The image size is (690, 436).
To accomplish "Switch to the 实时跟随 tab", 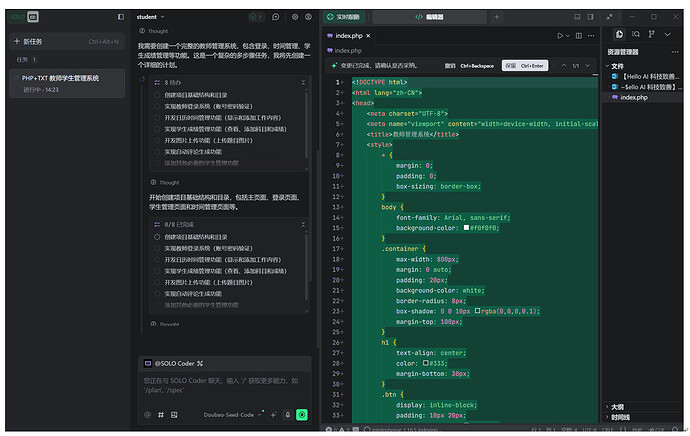I will (346, 17).
